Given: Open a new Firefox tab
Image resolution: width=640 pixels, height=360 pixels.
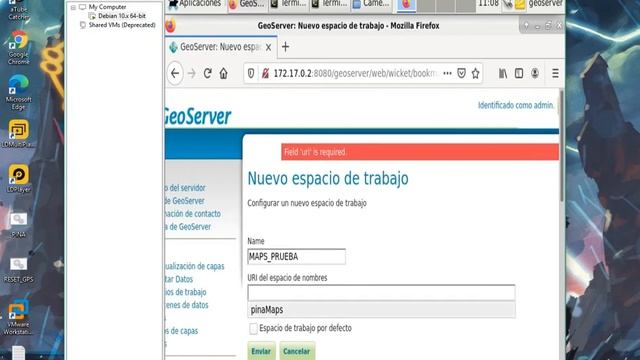Looking at the screenshot, I should click(285, 47).
